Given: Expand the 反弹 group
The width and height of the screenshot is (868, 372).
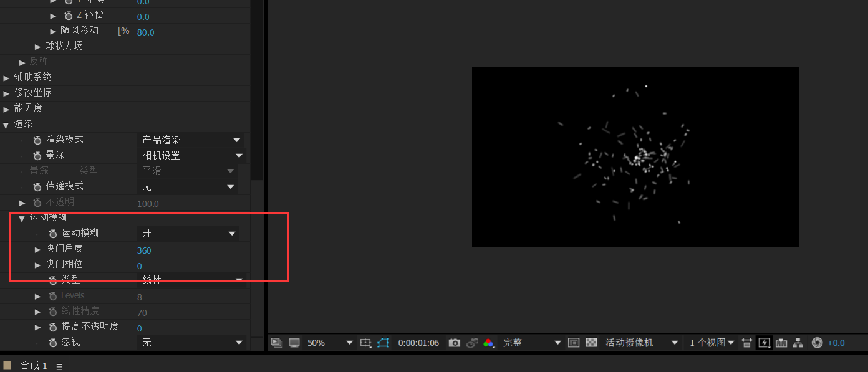Looking at the screenshot, I should (22, 62).
